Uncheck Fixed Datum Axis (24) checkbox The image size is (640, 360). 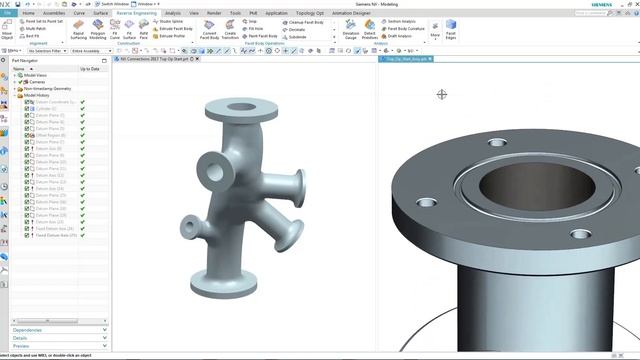pos(27,229)
